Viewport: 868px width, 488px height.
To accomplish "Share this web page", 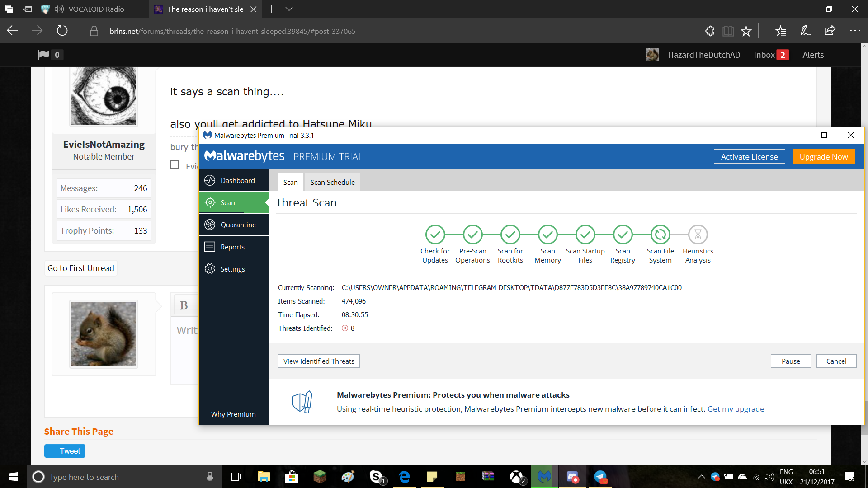I will point(830,31).
